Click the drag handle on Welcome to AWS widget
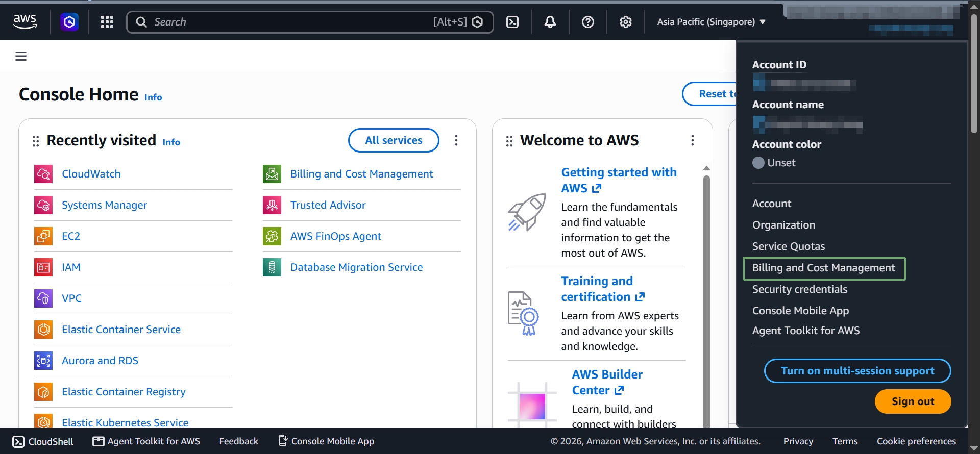This screenshot has height=454, width=980. pyautogui.click(x=509, y=141)
